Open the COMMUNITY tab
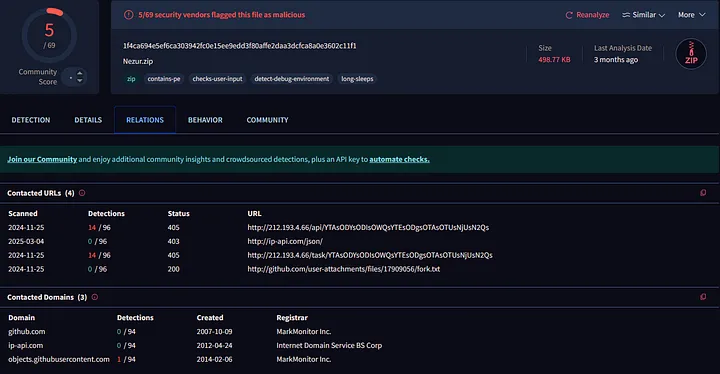The image size is (720, 374). point(267,120)
